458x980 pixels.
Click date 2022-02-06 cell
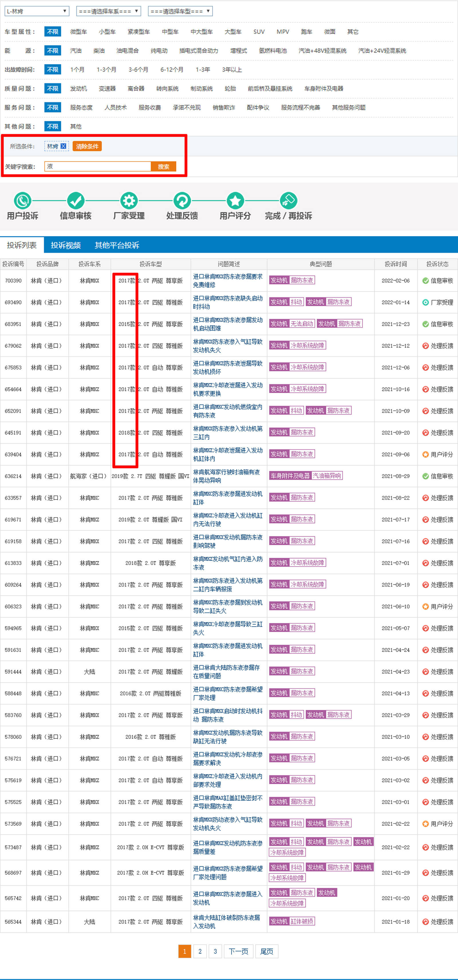[x=396, y=280]
